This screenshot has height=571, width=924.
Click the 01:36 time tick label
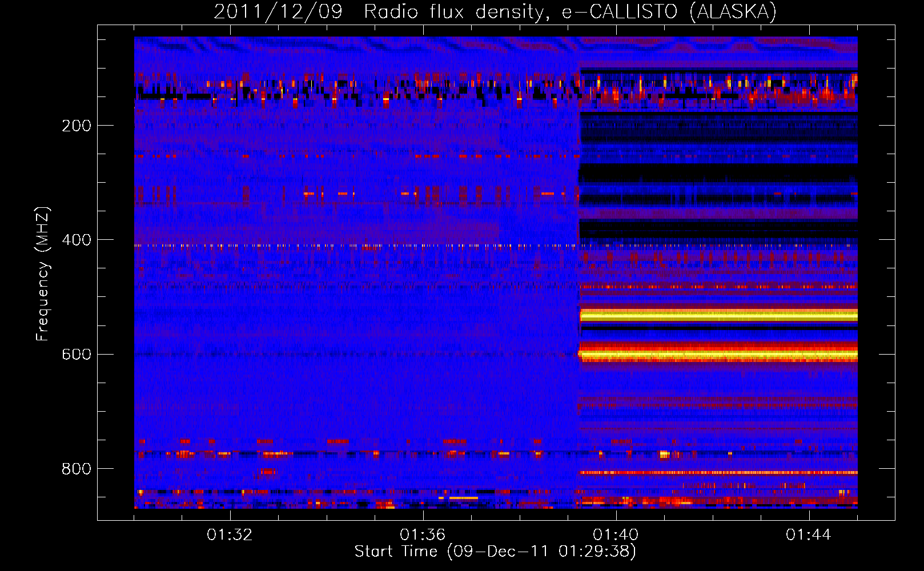[x=423, y=535]
